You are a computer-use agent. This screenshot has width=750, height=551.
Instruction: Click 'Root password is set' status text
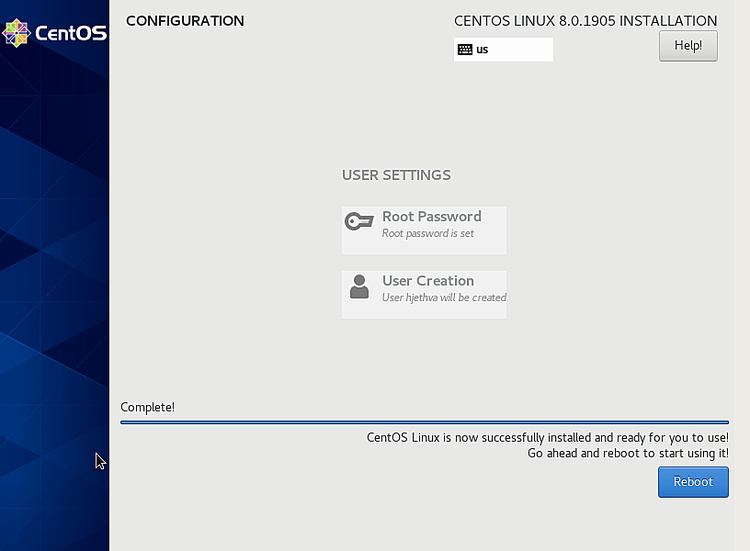(x=428, y=234)
